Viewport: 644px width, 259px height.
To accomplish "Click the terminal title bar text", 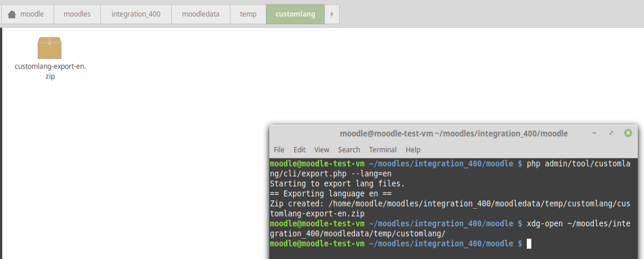I will click(454, 134).
